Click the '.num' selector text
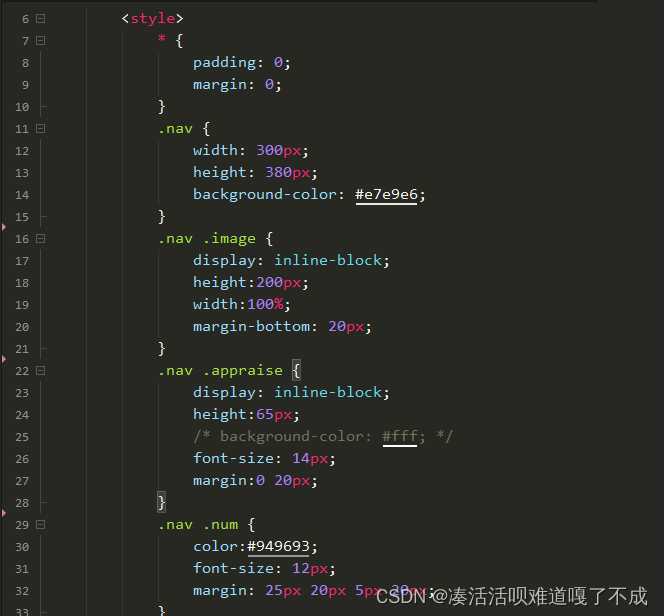This screenshot has height=616, width=664. coord(220,525)
